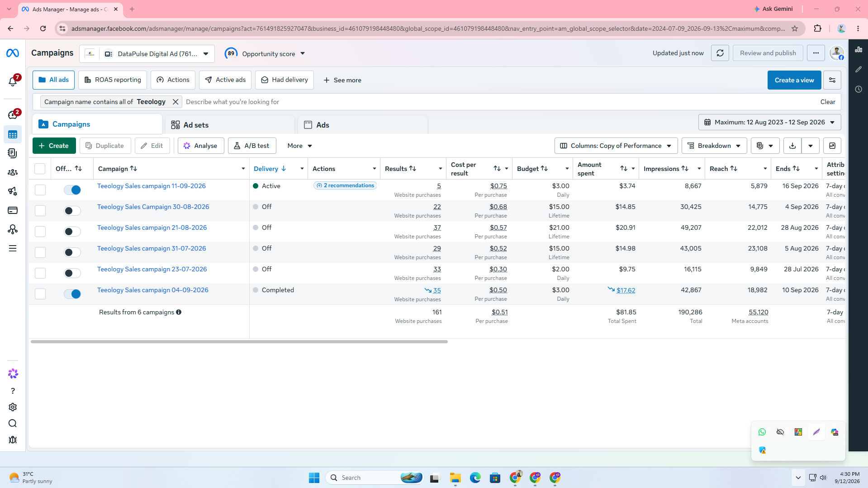This screenshot has width=868, height=488.
Task: Toggle on Teeology Sales Campaign 30-08-2026
Action: (72, 211)
